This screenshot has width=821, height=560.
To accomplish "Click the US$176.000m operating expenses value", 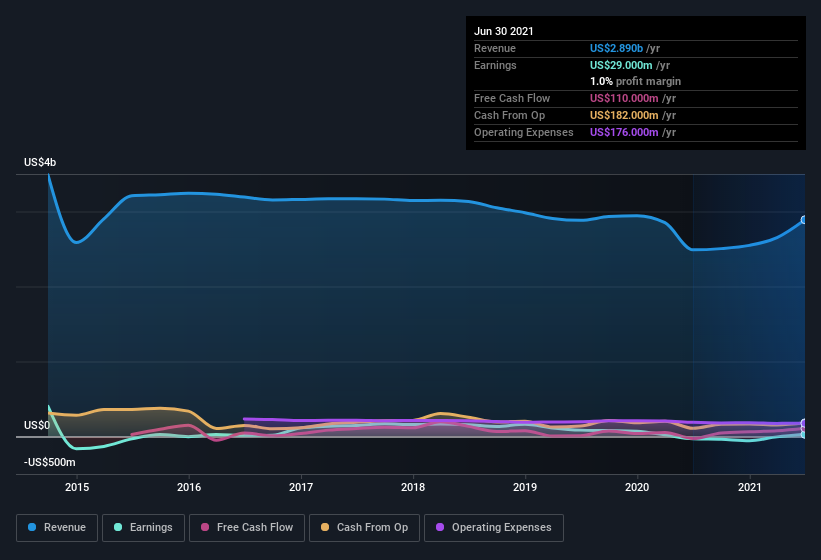I will point(624,132).
